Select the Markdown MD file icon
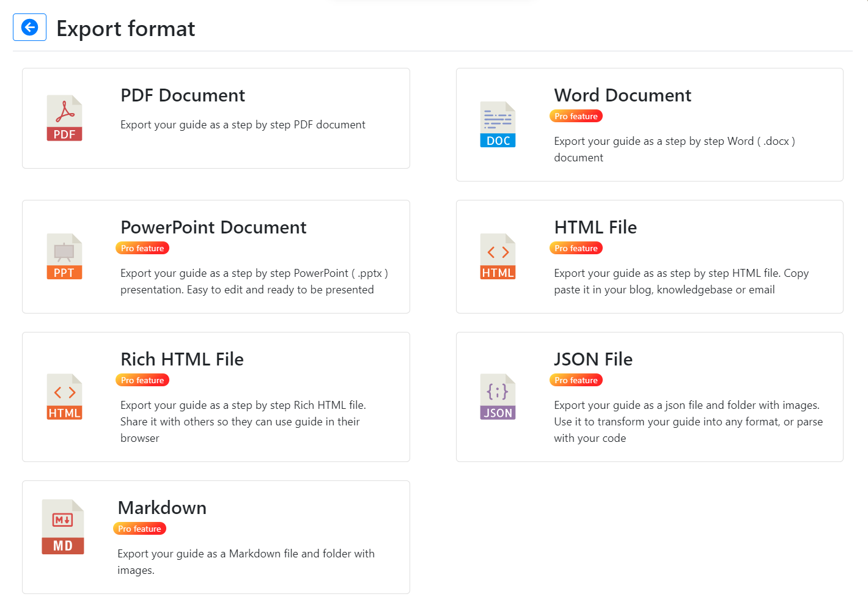Viewport: 868px width, 613px height. (x=63, y=527)
